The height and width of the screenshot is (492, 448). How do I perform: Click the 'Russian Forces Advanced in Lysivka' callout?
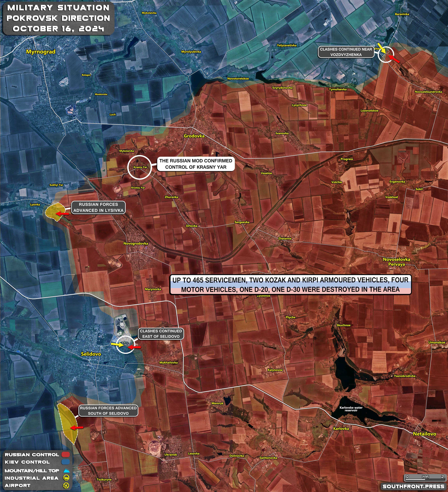pos(98,207)
